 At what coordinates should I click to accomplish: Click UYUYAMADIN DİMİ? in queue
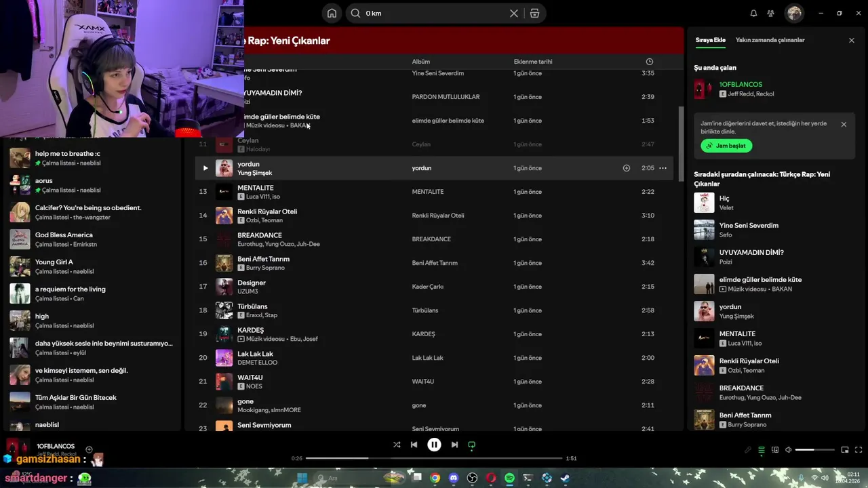point(773,257)
